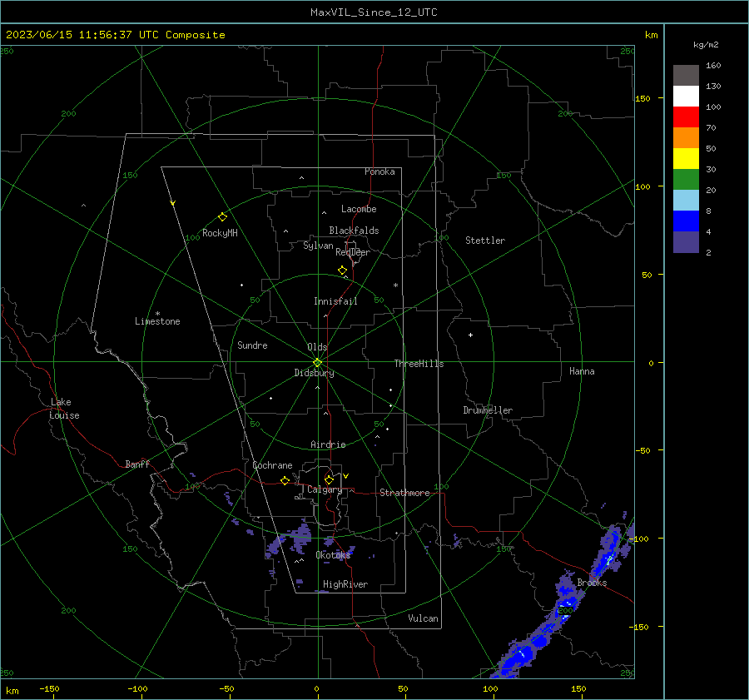Click the Airdrie town label
749x700 pixels.
click(x=328, y=444)
